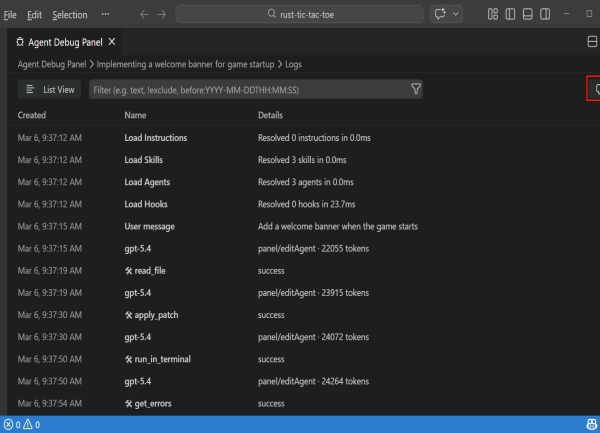This screenshot has height=433, width=600.
Task: Select the gpt-5.4 row with 24072 tokens
Action: [x=303, y=337]
